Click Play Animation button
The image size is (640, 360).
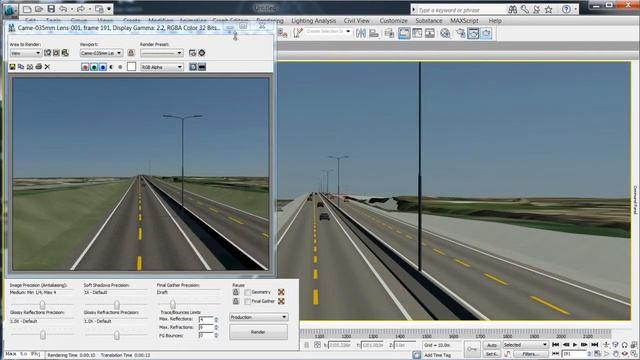click(575, 345)
